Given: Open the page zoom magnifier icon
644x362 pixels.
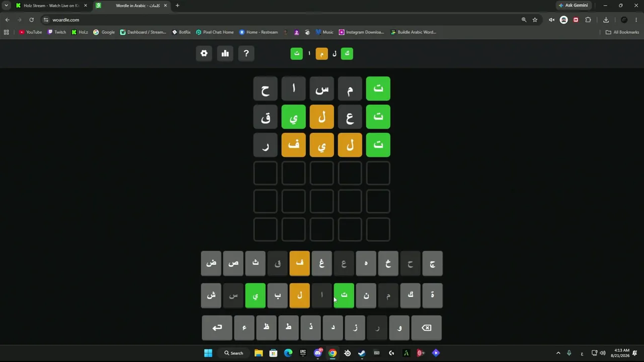Looking at the screenshot, I should click(524, 20).
